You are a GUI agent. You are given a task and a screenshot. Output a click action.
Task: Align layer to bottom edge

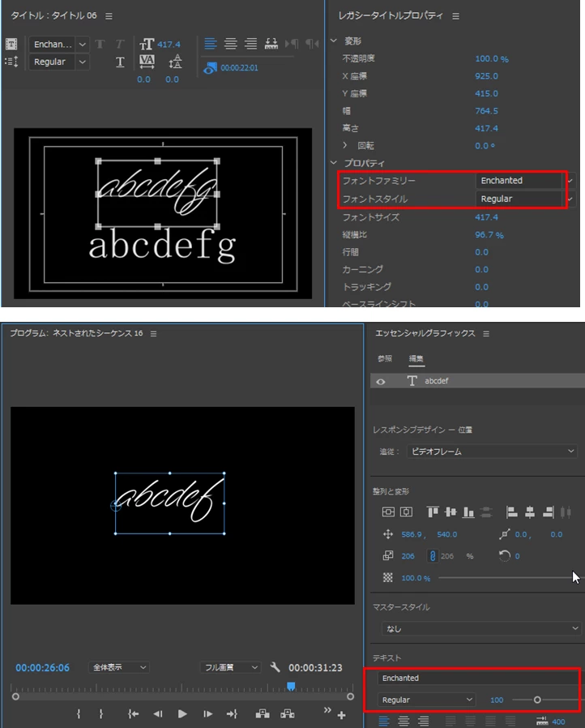[468, 512]
